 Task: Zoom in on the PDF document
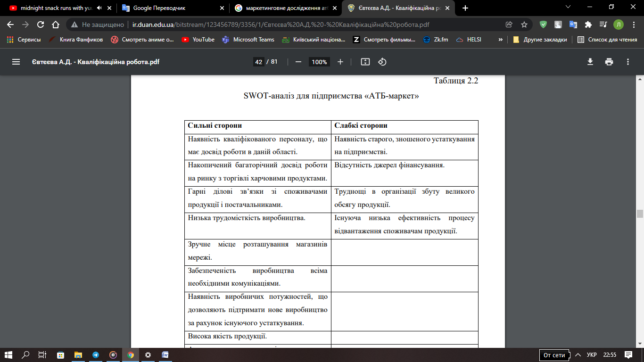coord(340,62)
